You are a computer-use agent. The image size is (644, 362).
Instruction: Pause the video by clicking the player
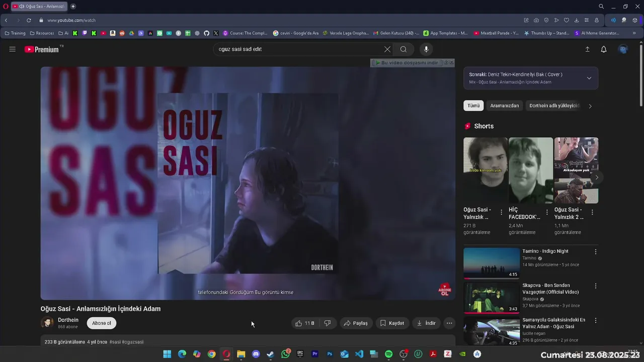tap(248, 184)
